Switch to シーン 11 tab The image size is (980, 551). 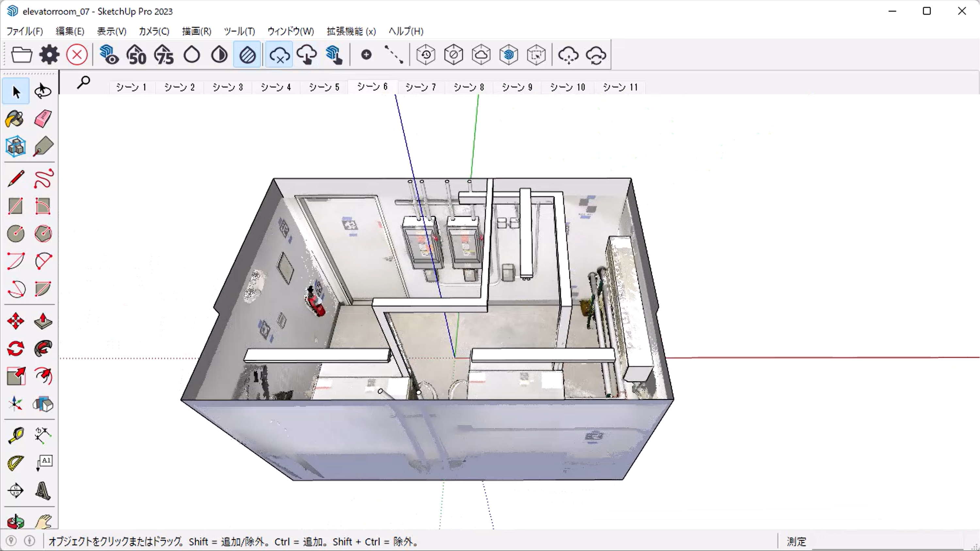[620, 87]
